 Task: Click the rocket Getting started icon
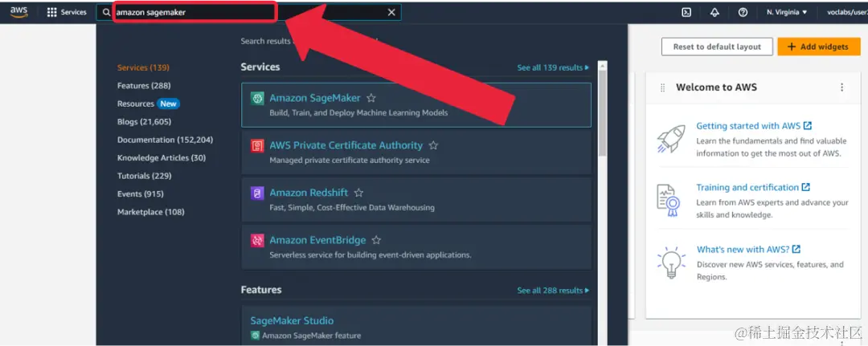(x=671, y=138)
